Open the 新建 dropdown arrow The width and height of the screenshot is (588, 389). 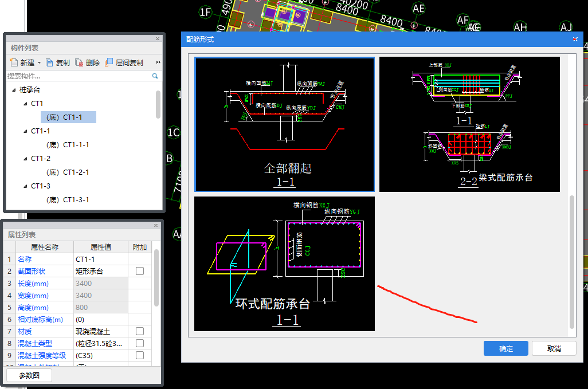[x=39, y=62]
